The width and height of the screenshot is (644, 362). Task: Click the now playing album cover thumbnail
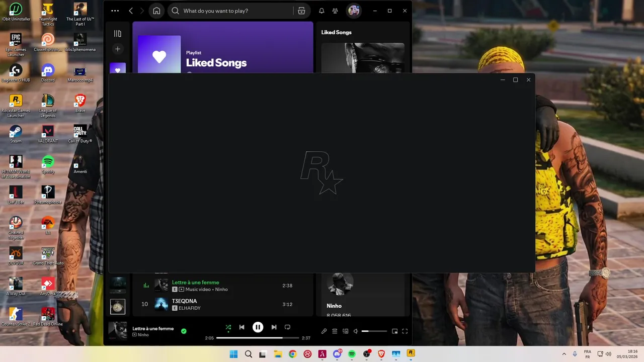(118, 331)
